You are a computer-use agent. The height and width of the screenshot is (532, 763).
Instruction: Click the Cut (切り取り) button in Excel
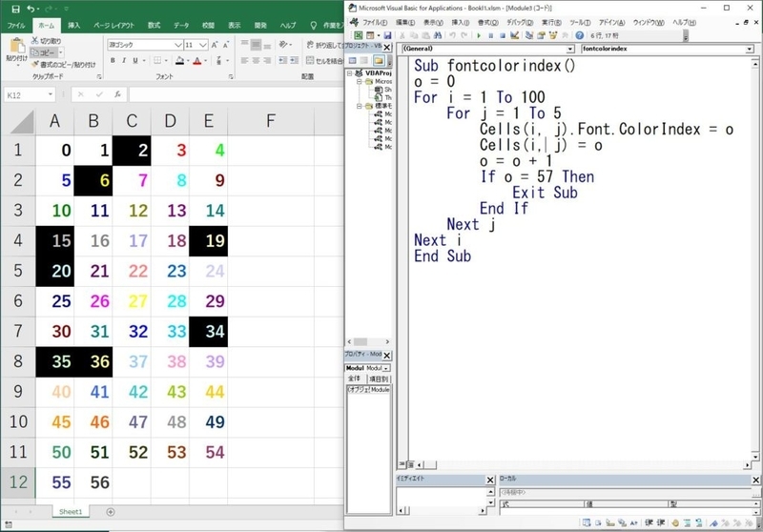47,41
